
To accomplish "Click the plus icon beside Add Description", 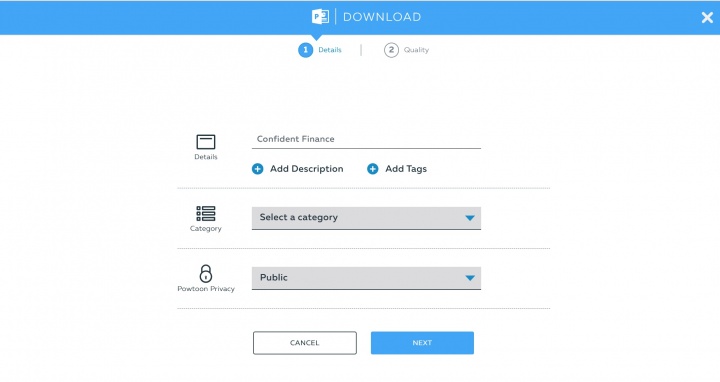I will point(258,169).
